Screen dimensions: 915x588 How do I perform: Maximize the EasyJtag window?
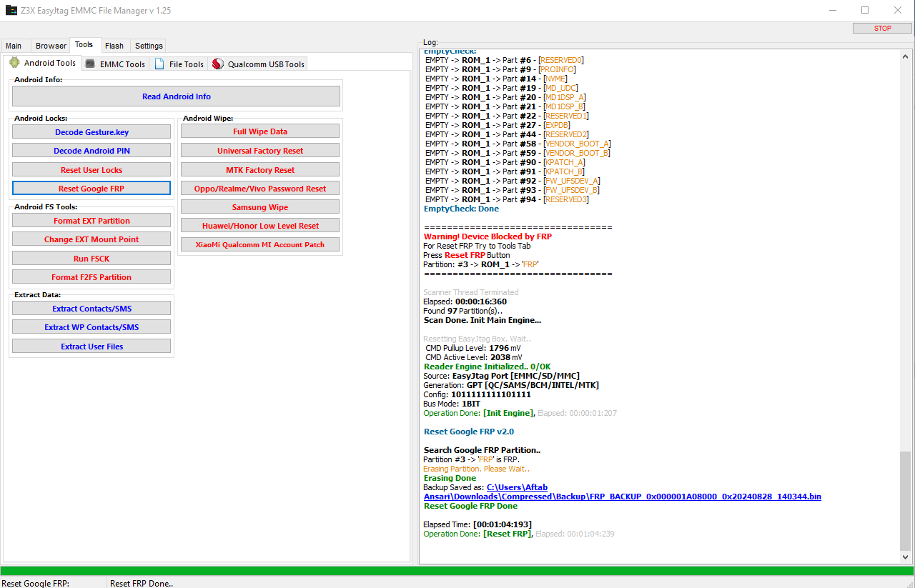[865, 11]
